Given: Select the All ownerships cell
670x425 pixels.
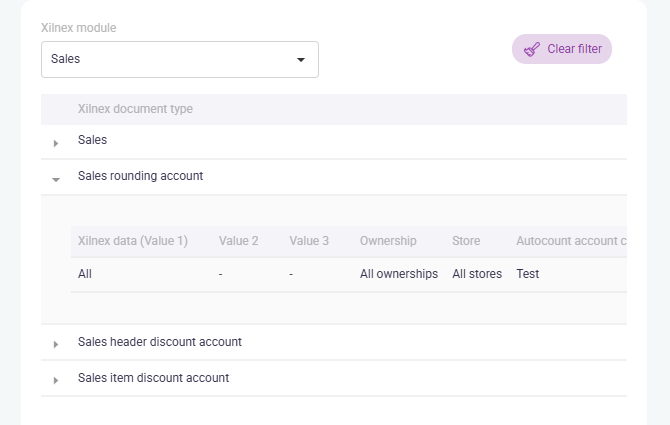Looking at the screenshot, I should pos(398,274).
